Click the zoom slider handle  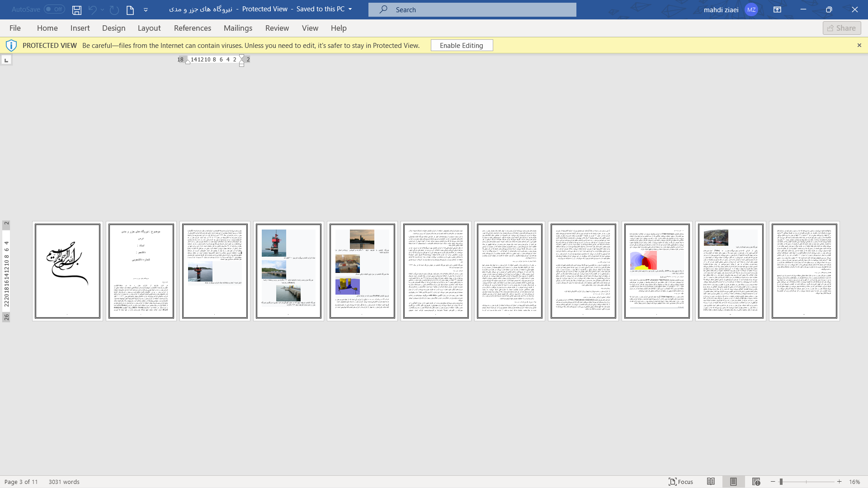(781, 482)
